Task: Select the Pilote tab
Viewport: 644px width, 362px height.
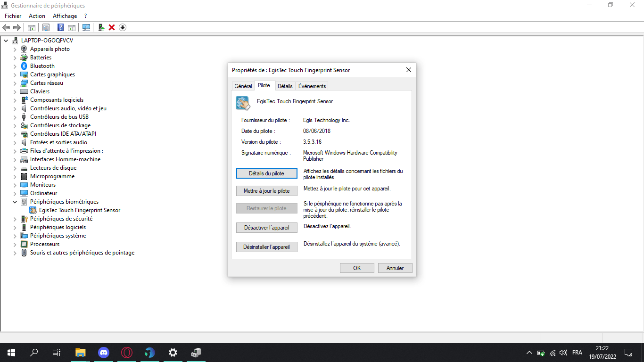Action: click(x=264, y=85)
